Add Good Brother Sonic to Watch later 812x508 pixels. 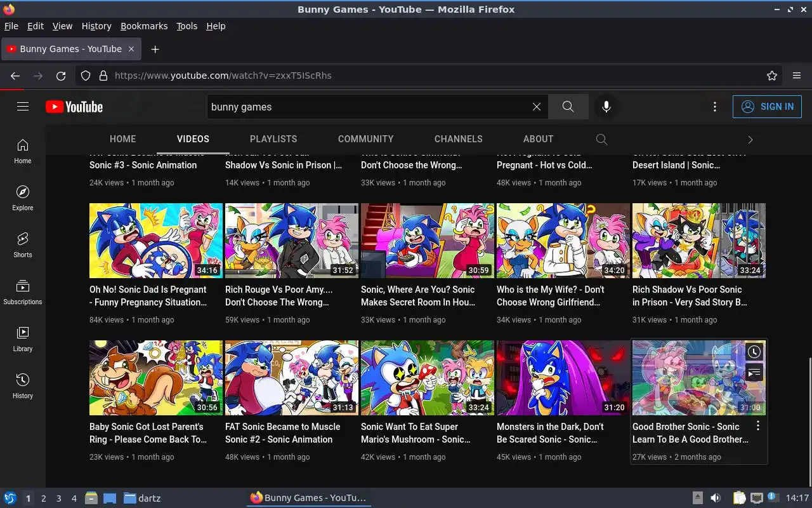click(x=754, y=352)
